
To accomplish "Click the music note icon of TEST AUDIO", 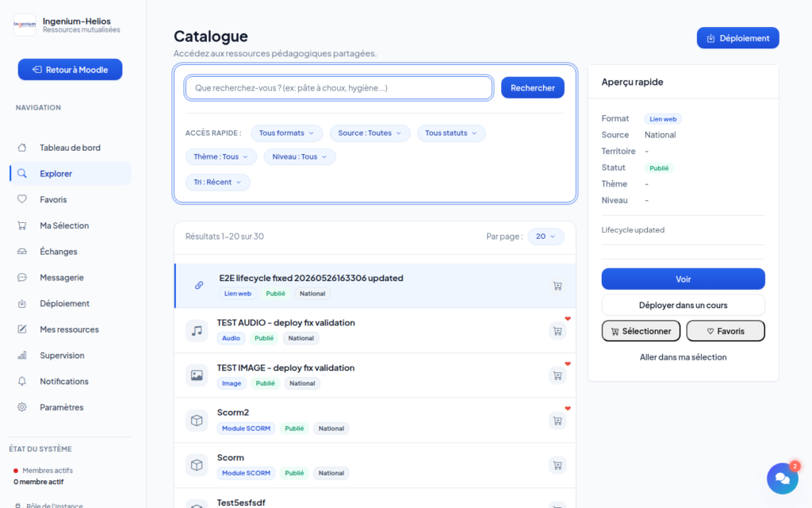I will coord(197,331).
